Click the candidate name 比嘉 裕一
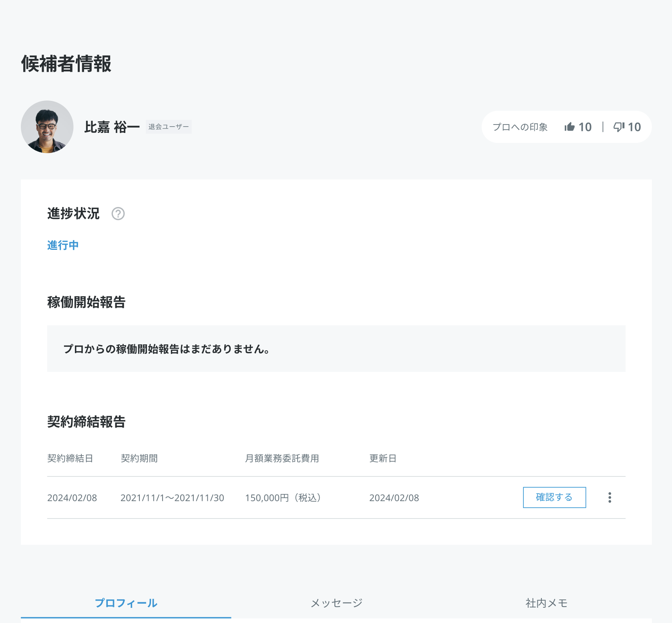The image size is (672, 623). [112, 127]
